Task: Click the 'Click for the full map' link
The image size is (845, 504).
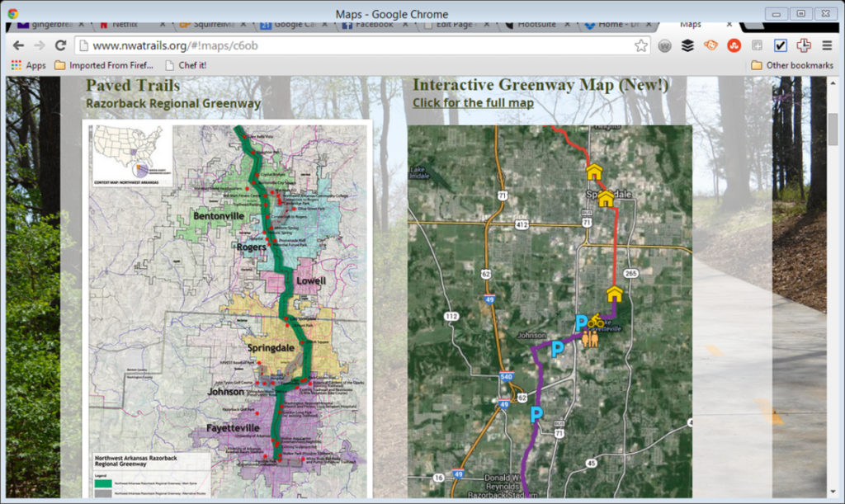Action: pos(473,103)
